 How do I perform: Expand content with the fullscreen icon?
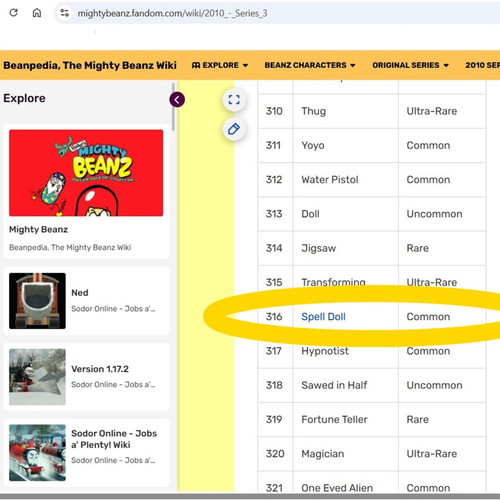coord(234,99)
